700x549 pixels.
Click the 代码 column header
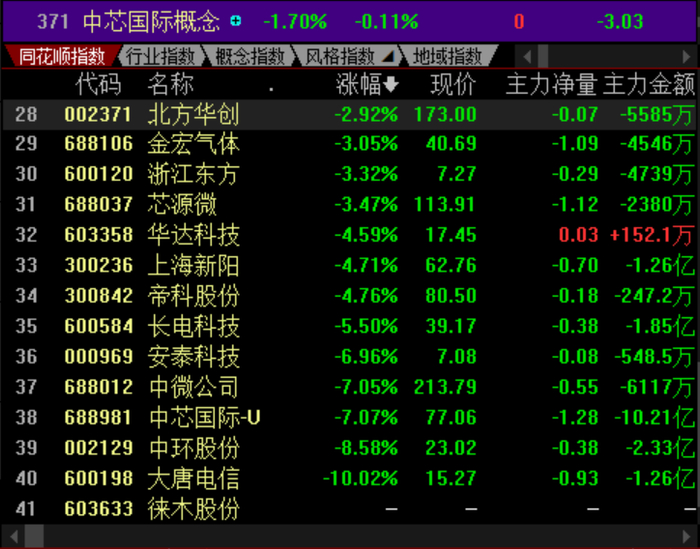pyautogui.click(x=98, y=84)
